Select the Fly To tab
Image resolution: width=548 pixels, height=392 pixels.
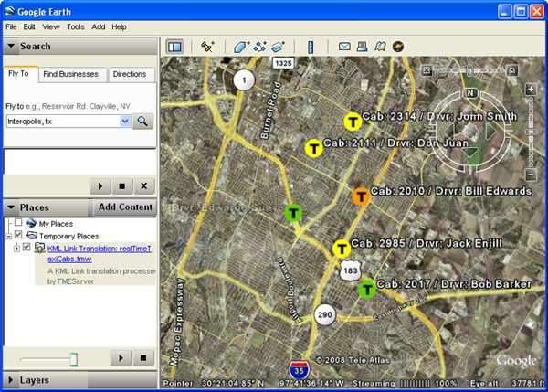(20, 74)
